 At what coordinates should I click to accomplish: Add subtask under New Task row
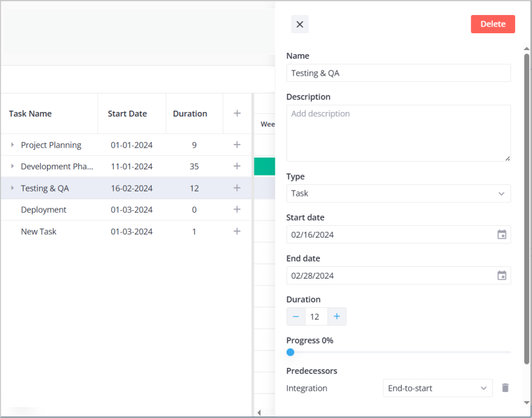tap(237, 231)
